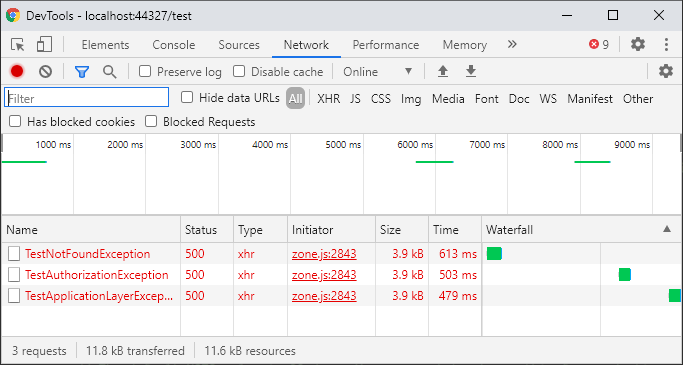This screenshot has height=365, width=683.
Task: Filter requests by Doc
Action: pyautogui.click(x=519, y=99)
